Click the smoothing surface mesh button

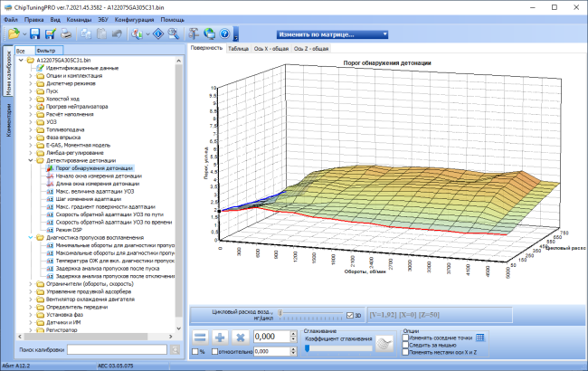pos(384,344)
